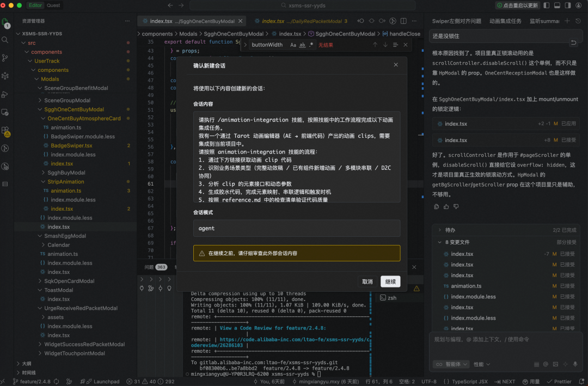Viewport: 588px width, 386px height.
Task: Click the explorer panel more actions ellipsis
Action: tap(127, 21)
